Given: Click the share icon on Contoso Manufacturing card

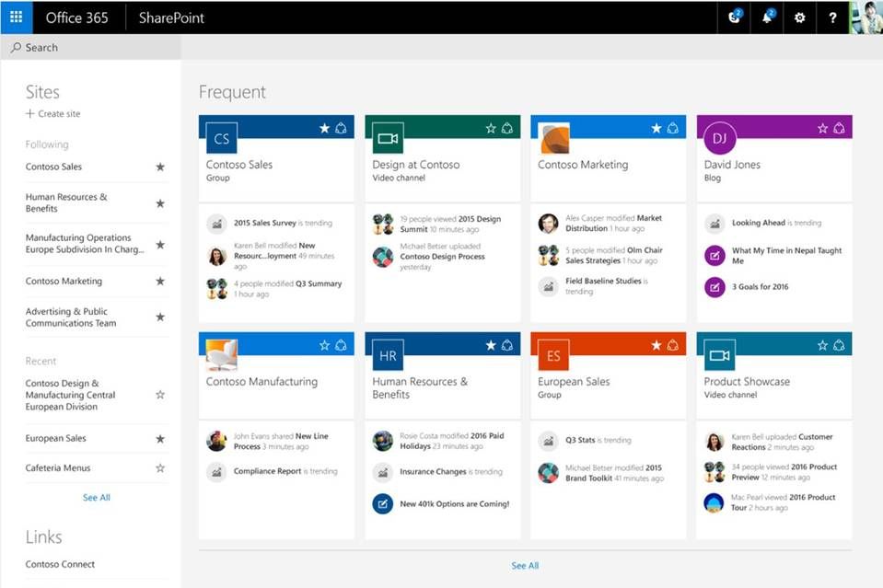Looking at the screenshot, I should 341,345.
